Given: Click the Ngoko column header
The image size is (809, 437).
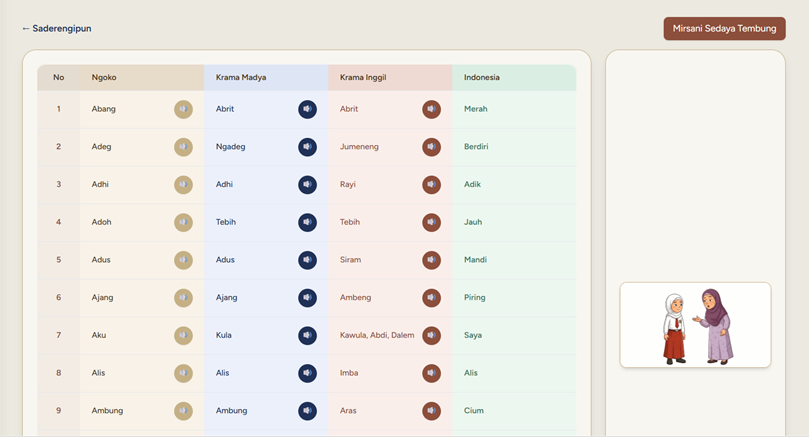Looking at the screenshot, I should tap(104, 77).
